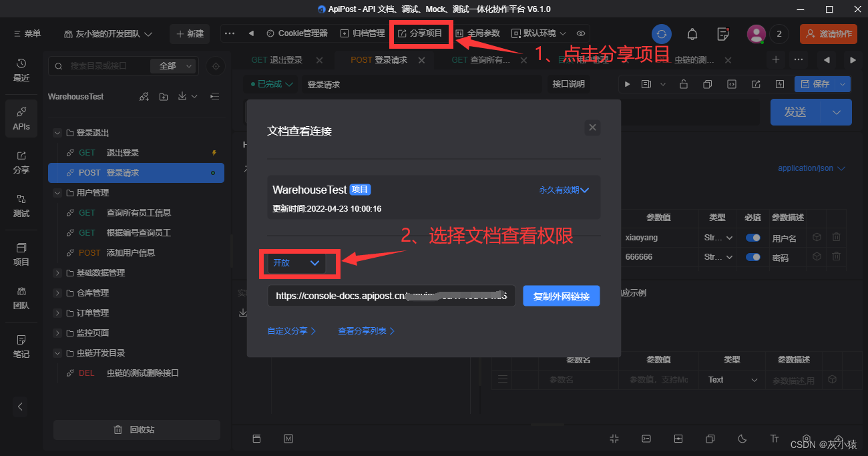The height and width of the screenshot is (456, 868).
Task: Open the 项目 project sidebar panel
Action: (21, 254)
